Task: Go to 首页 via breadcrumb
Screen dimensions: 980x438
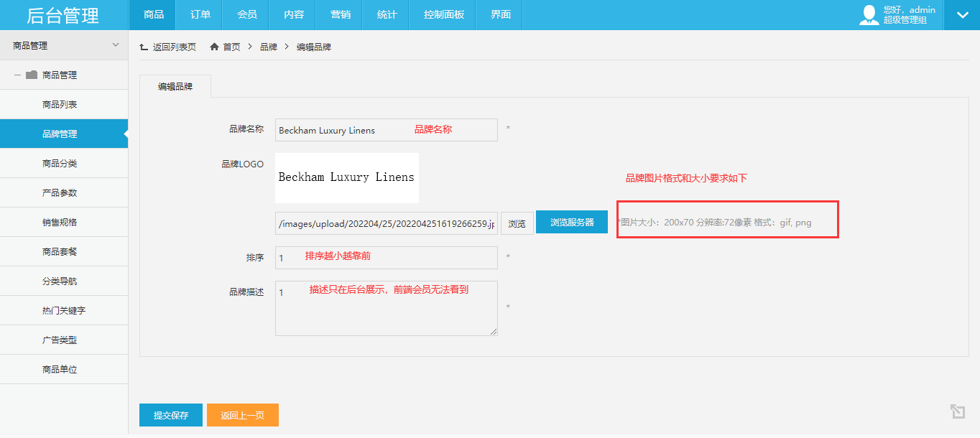Action: 231,47
